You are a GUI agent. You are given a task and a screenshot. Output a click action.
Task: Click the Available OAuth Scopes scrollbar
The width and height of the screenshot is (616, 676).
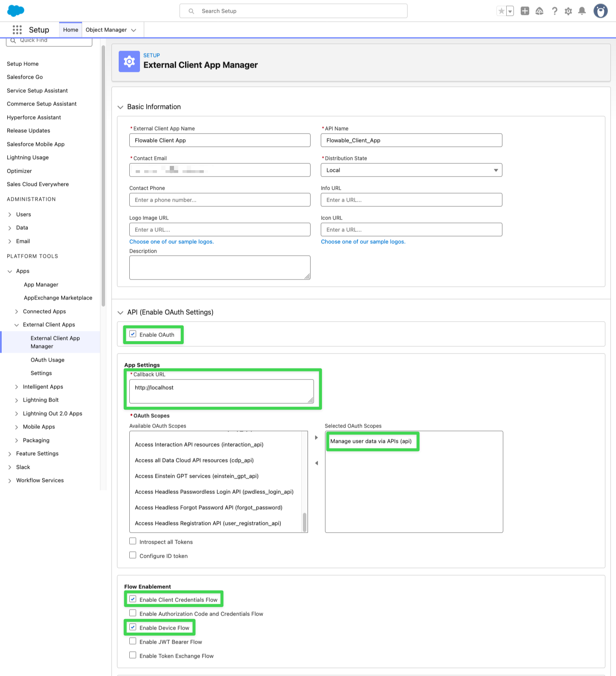pos(305,522)
